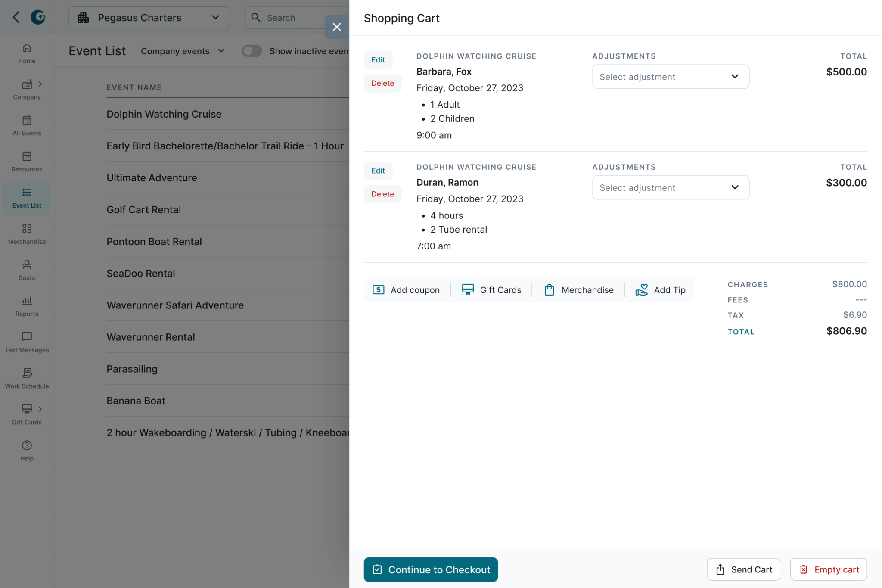The height and width of the screenshot is (588, 882).
Task: Delete the Duran, Ramon booking
Action: (x=382, y=194)
